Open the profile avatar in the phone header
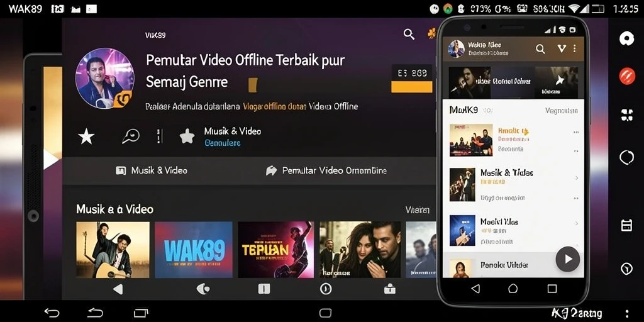Screen dimensions: 644x322 pos(456,48)
